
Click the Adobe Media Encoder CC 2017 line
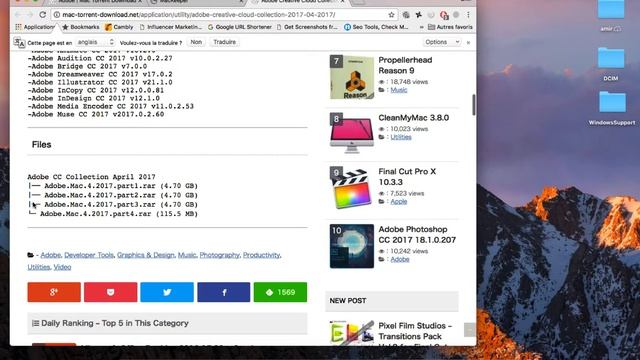coord(111,107)
